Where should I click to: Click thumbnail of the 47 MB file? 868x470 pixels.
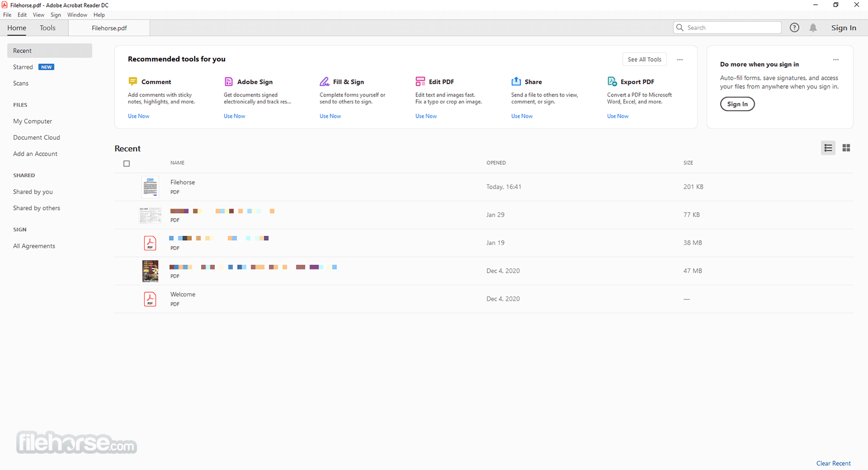coord(150,271)
